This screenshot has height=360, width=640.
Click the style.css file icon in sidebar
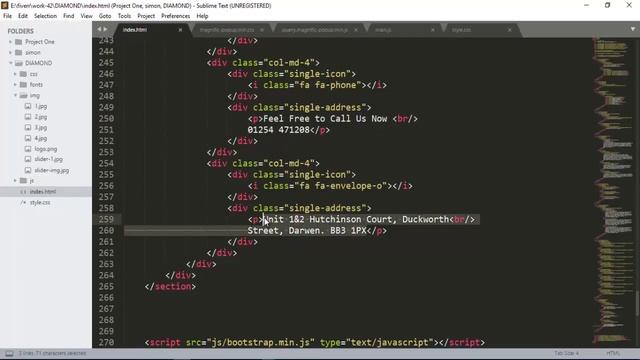[x=23, y=202]
